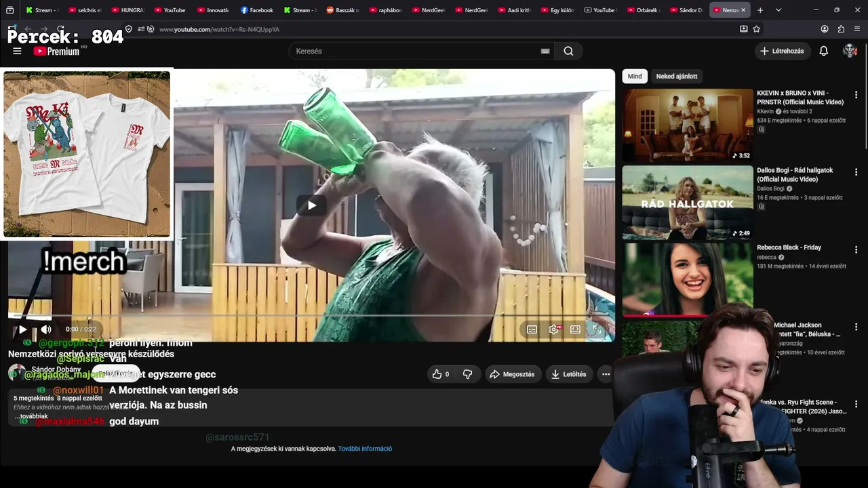Click the Dallos Bogi channel name
Viewport: 868px width, 488px height.
point(770,188)
